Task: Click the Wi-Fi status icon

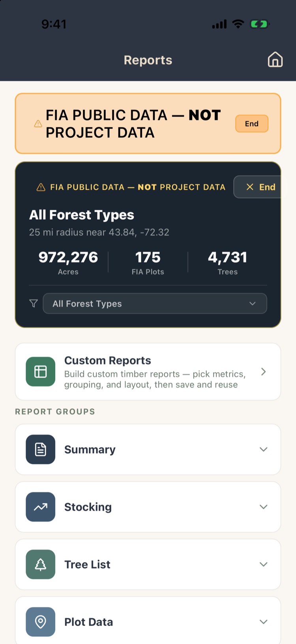Action: coord(238,24)
